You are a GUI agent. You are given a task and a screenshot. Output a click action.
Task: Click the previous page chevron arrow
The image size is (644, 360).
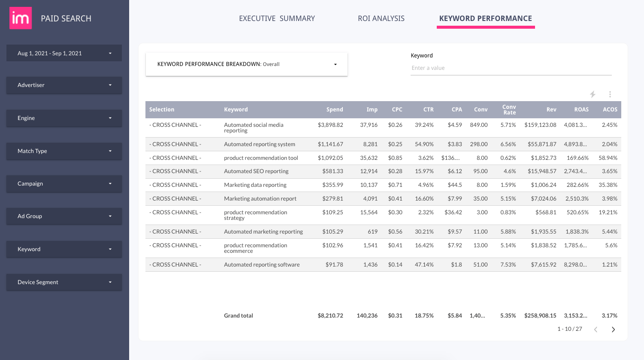596,329
